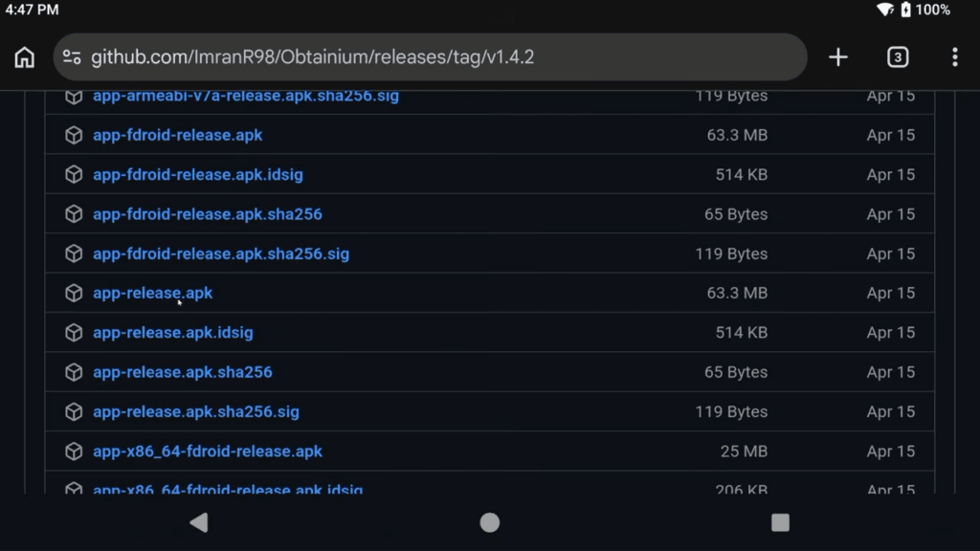980x551 pixels.
Task: Download app-fdroid-release.apk.idsig
Action: point(198,174)
